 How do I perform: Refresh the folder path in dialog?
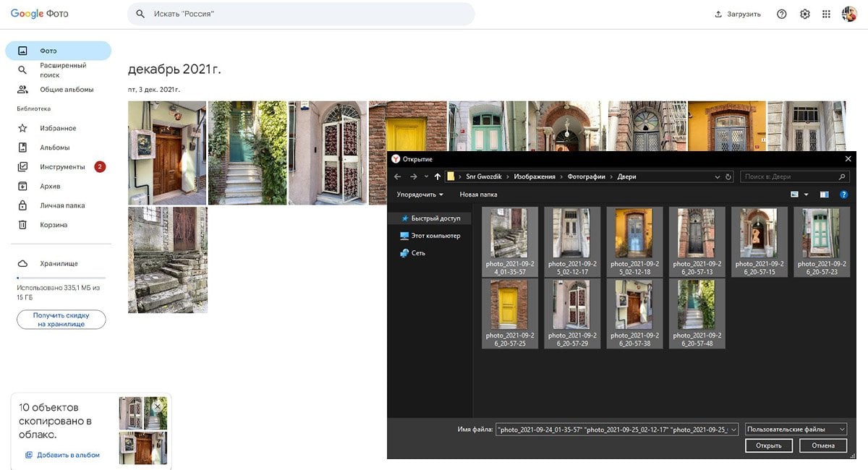click(x=728, y=176)
